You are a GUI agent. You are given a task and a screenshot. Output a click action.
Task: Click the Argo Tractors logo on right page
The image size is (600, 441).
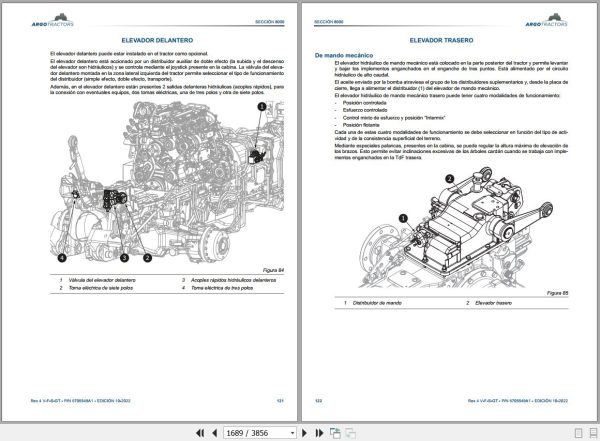546,20
